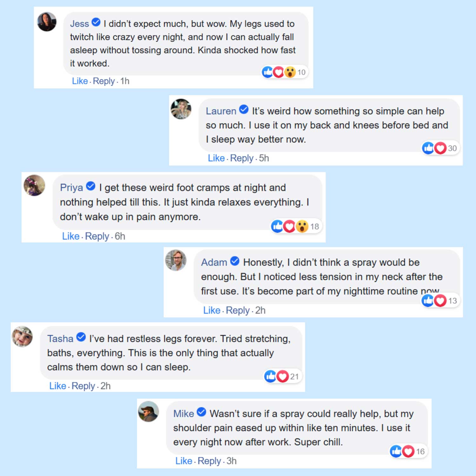Open Adam's profile avatar
The image size is (476, 476).
(x=175, y=260)
